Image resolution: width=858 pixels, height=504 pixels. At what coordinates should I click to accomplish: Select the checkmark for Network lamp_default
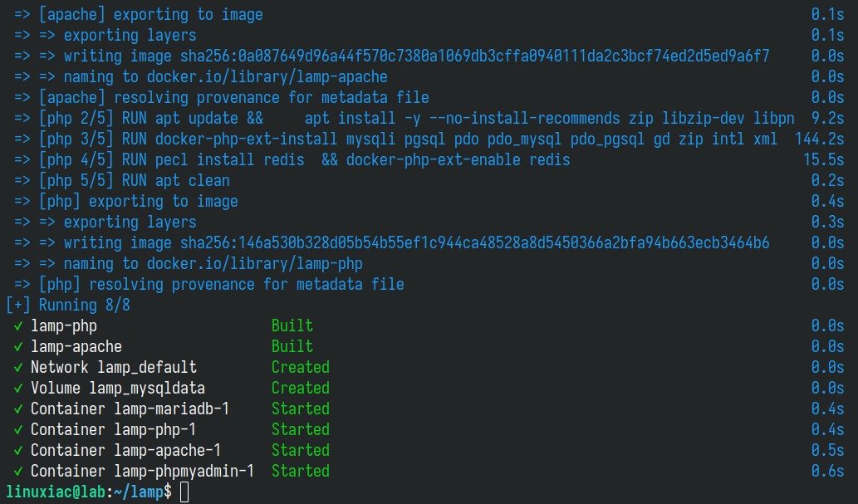tap(17, 367)
